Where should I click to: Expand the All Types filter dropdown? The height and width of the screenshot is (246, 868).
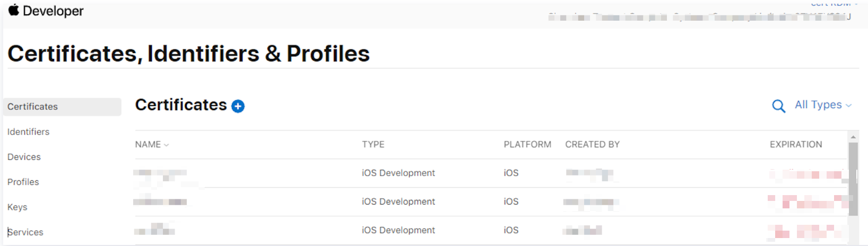(x=823, y=105)
